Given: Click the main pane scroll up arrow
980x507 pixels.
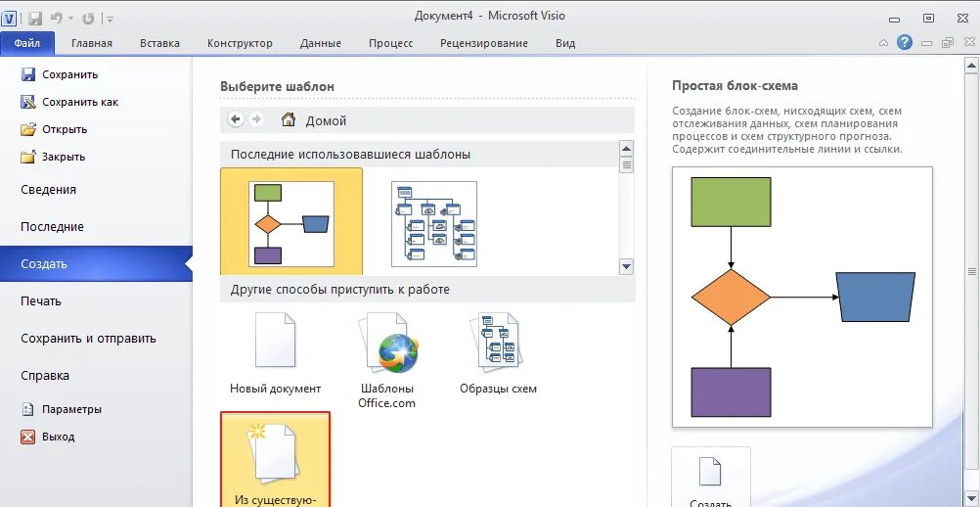Looking at the screenshot, I should [x=972, y=65].
